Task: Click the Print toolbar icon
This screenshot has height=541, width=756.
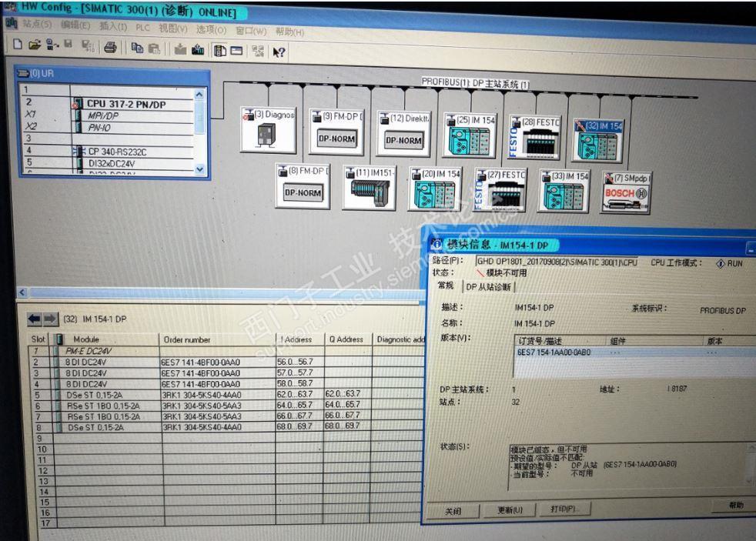Action: (110, 47)
